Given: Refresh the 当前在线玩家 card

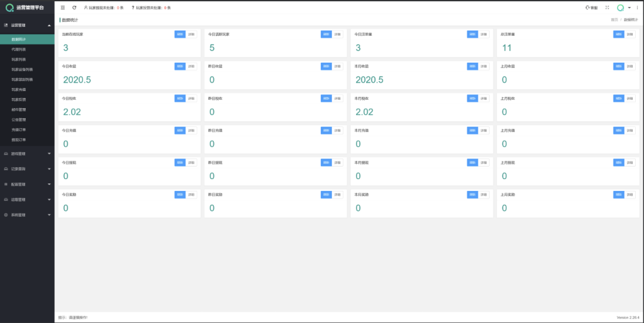Looking at the screenshot, I should [x=180, y=35].
